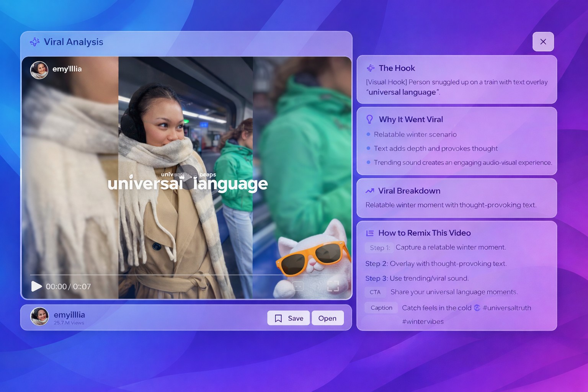The height and width of the screenshot is (392, 588).
Task: Click the #universaltruth hashtag
Action: point(507,308)
